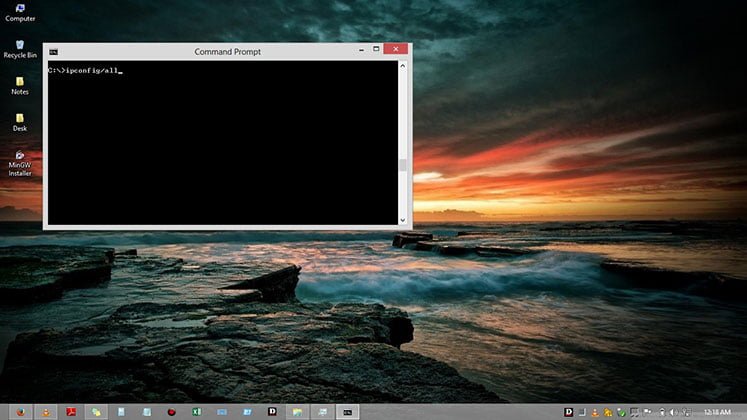Switch to Command Prompt taskbar button
This screenshot has height=420, width=747.
point(347,411)
